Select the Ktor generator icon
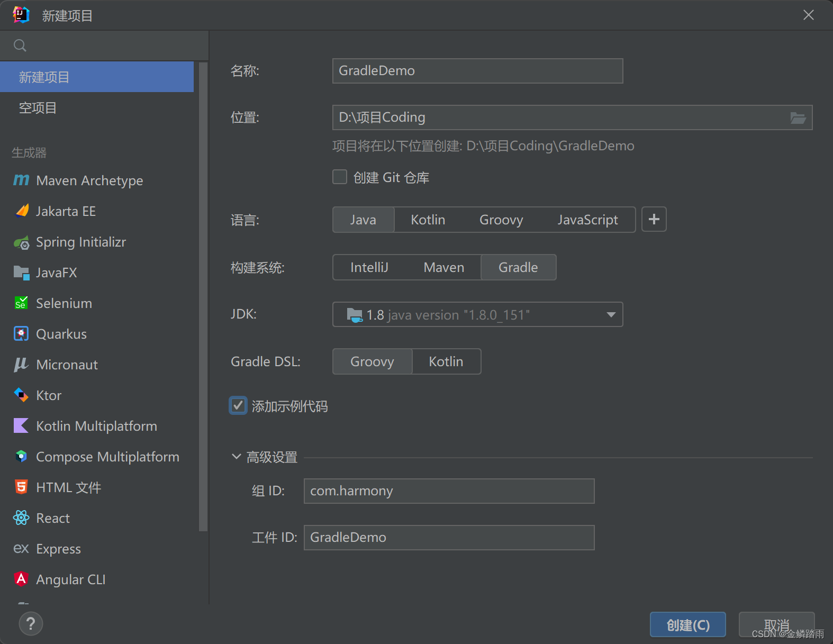The height and width of the screenshot is (644, 833). 21,395
